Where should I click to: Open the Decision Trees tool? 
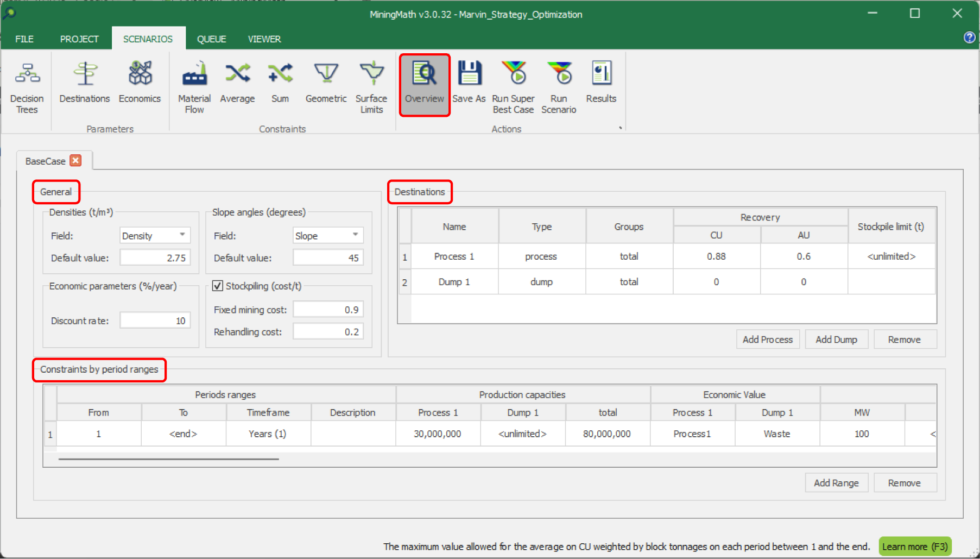[x=27, y=87]
